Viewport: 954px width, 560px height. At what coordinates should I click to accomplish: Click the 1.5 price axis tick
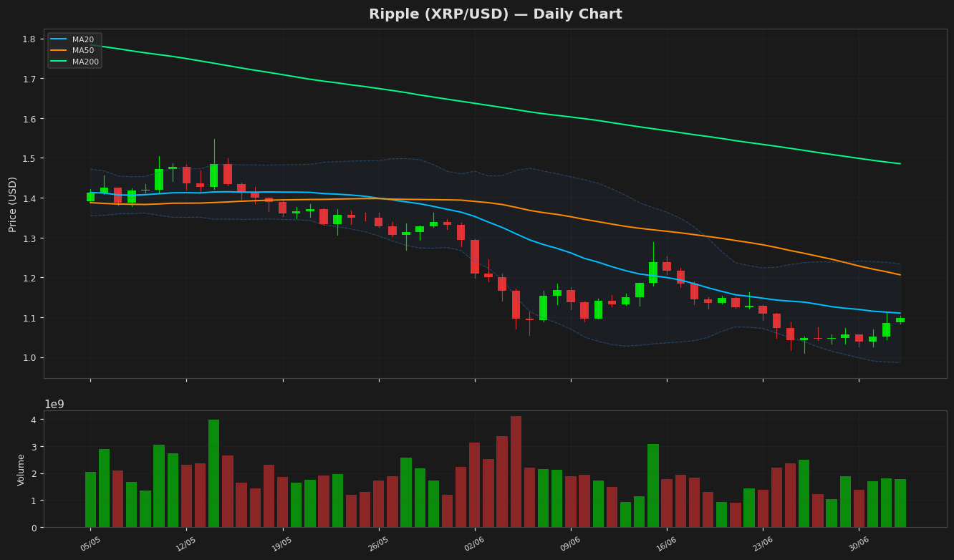point(29,158)
